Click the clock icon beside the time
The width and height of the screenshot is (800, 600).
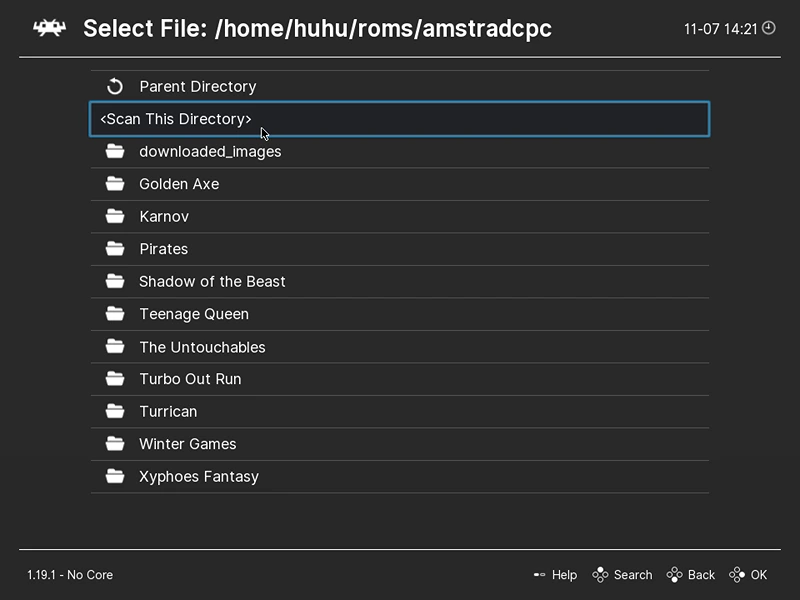pos(768,28)
